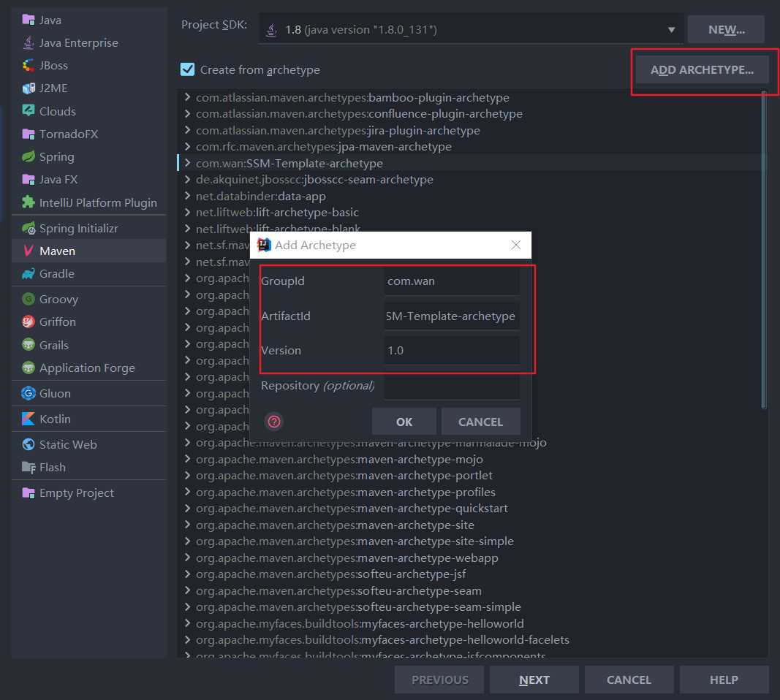Click the NEXT button

click(x=534, y=680)
